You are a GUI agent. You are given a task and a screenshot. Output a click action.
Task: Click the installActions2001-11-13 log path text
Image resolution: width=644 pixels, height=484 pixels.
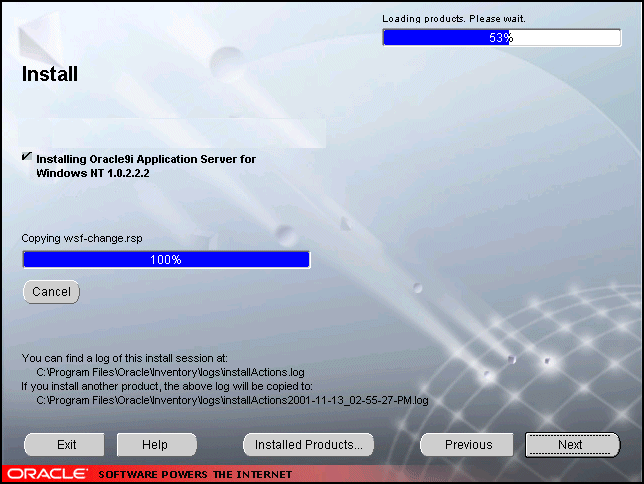point(232,400)
